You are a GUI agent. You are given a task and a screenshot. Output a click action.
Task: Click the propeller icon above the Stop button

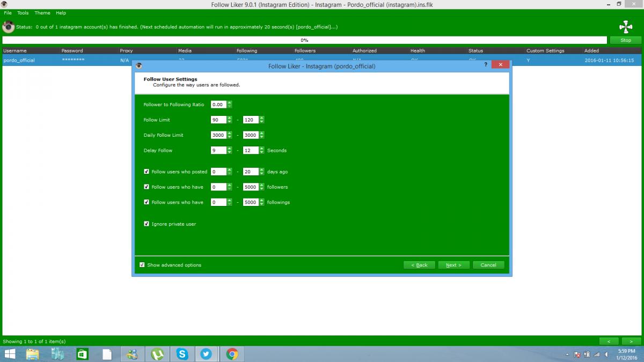click(626, 27)
